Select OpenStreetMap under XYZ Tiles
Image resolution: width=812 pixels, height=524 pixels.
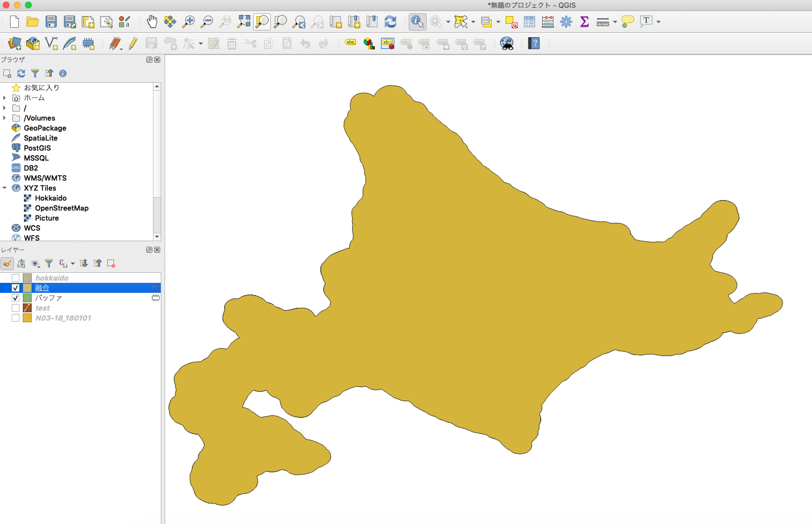point(62,208)
